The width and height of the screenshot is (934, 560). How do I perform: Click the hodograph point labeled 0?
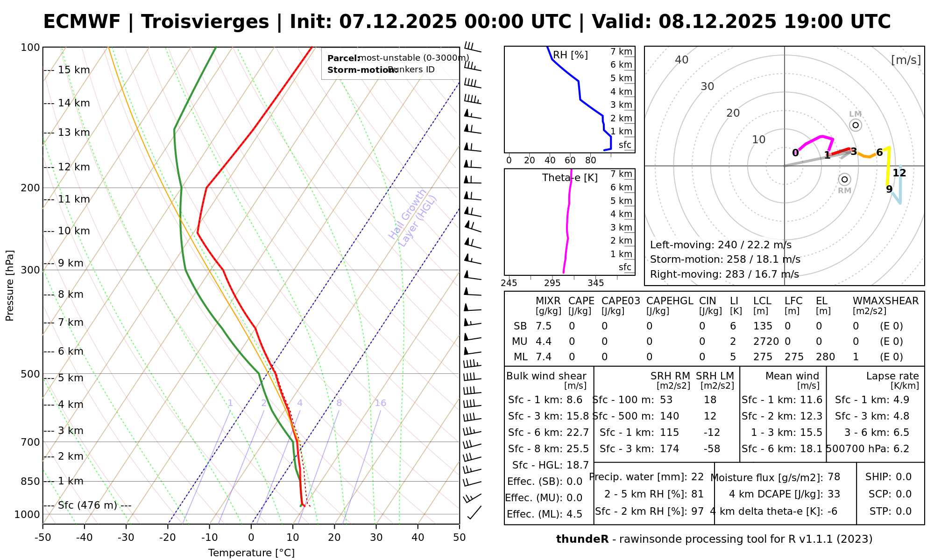(x=796, y=153)
